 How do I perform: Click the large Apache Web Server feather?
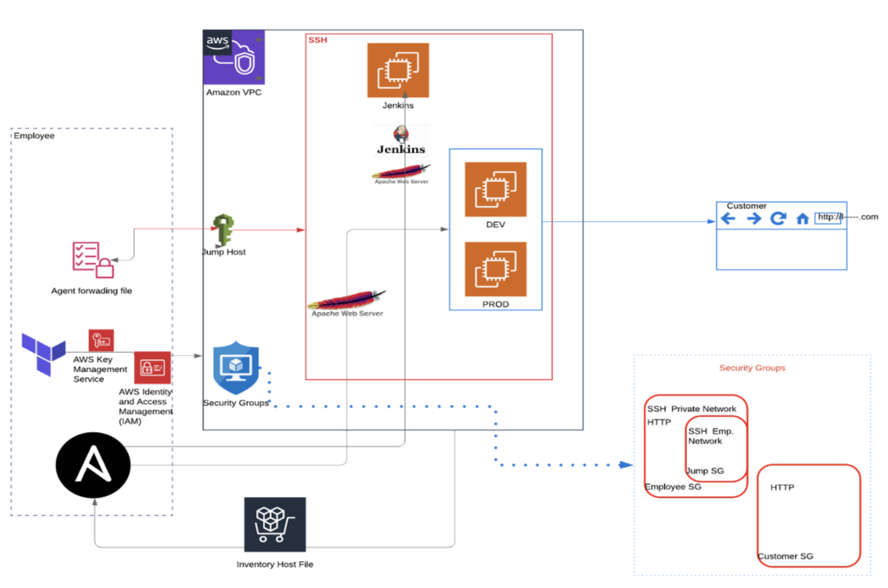(x=347, y=301)
